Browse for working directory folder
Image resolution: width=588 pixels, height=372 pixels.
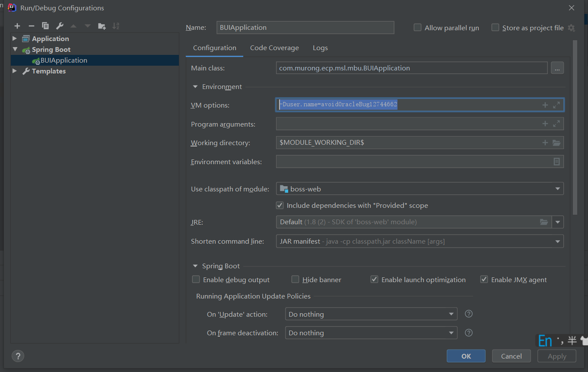pyautogui.click(x=556, y=143)
